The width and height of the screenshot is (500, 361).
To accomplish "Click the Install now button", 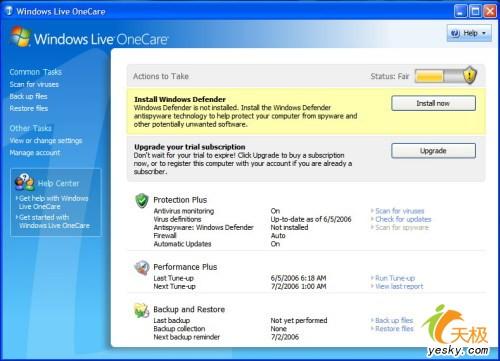I will coord(433,103).
